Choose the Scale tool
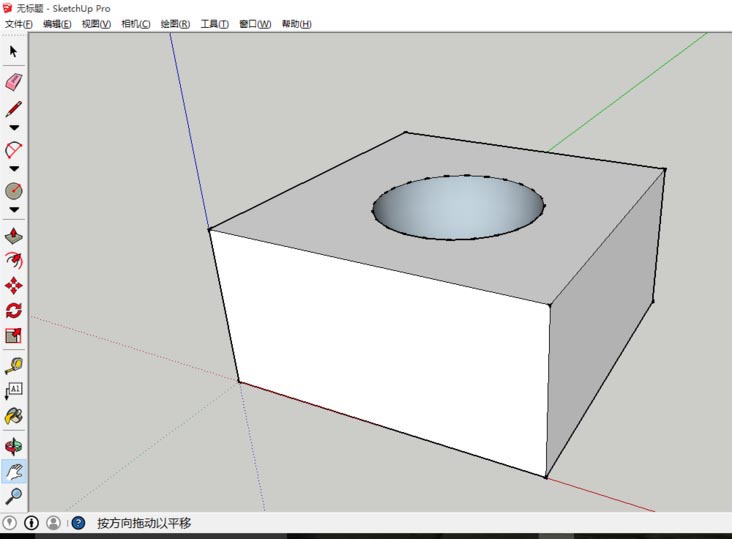 (x=14, y=336)
